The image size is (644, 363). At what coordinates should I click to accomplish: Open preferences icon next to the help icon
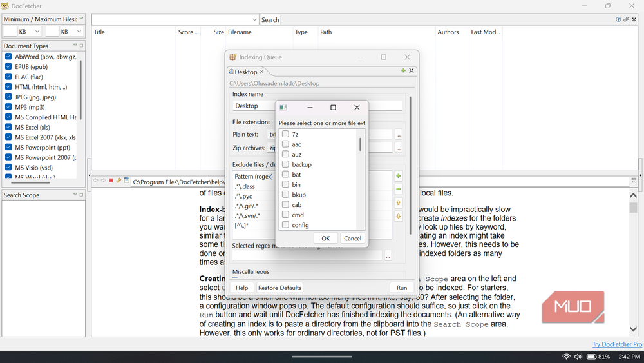pyautogui.click(x=626, y=19)
